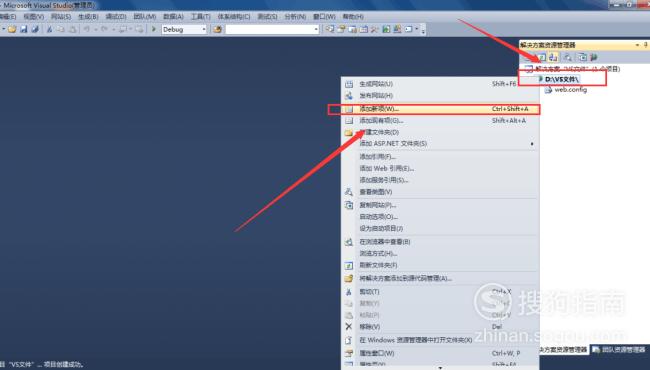This screenshot has width=650, height=370.
Task: Click the Save toolbar icon
Action: coord(24,29)
